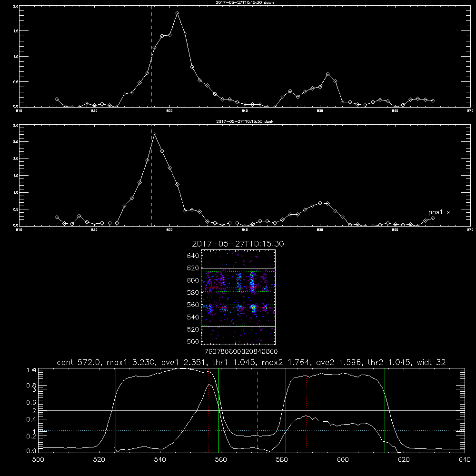Click the 'pos1 x' label in dusk plot
The width and height of the screenshot is (476, 476).
click(439, 212)
